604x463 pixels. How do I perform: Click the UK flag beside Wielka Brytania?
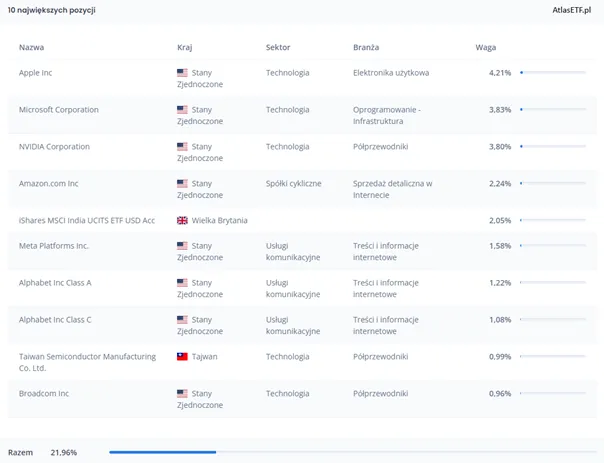(x=182, y=220)
